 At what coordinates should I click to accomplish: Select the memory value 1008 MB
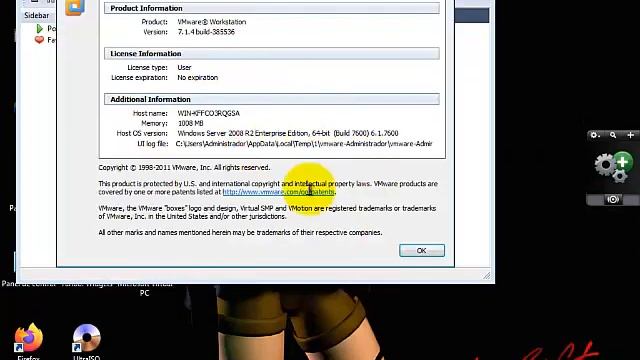click(191, 123)
